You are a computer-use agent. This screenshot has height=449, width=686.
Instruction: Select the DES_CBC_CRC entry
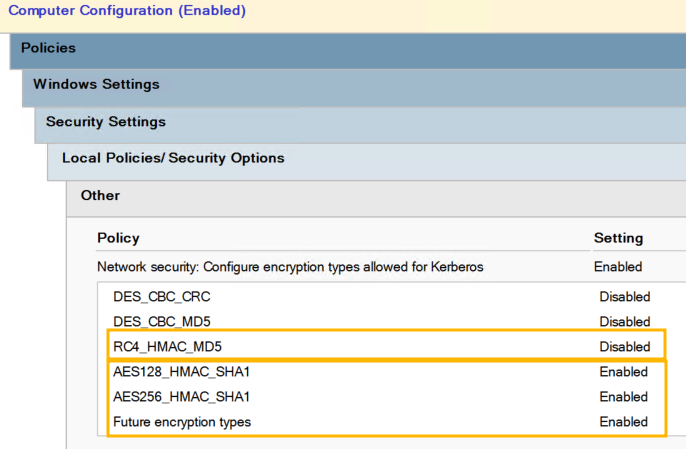click(162, 297)
